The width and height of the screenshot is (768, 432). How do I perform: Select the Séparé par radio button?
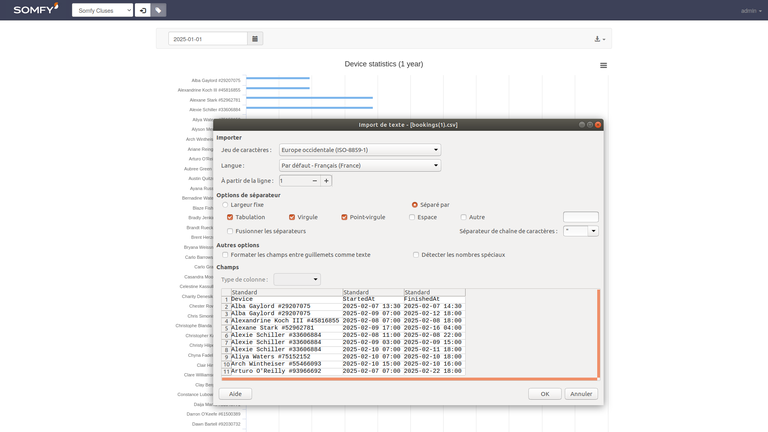(415, 205)
